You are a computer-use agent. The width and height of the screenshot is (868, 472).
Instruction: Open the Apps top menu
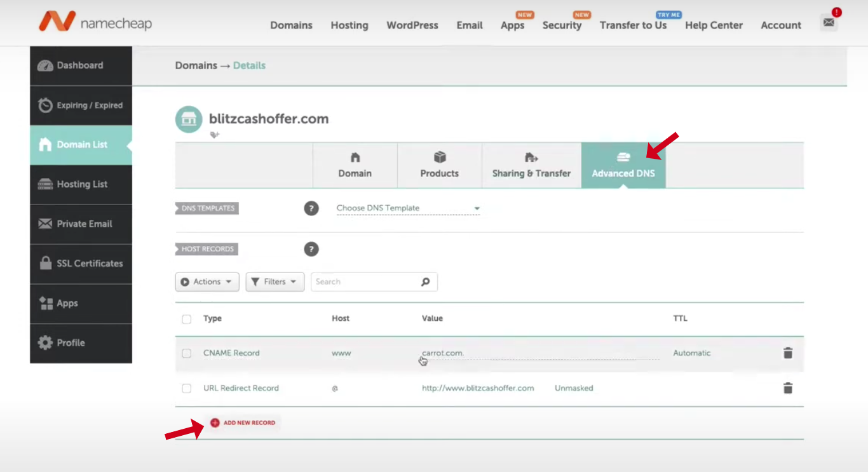coord(512,25)
